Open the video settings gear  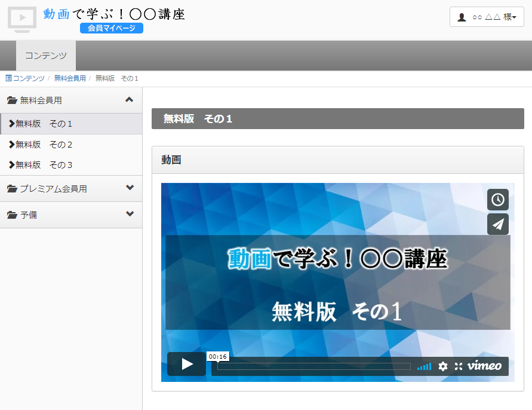point(443,366)
